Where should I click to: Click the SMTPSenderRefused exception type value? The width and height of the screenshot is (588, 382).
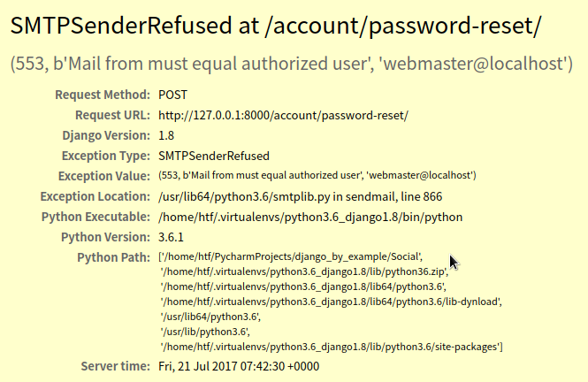pos(214,156)
